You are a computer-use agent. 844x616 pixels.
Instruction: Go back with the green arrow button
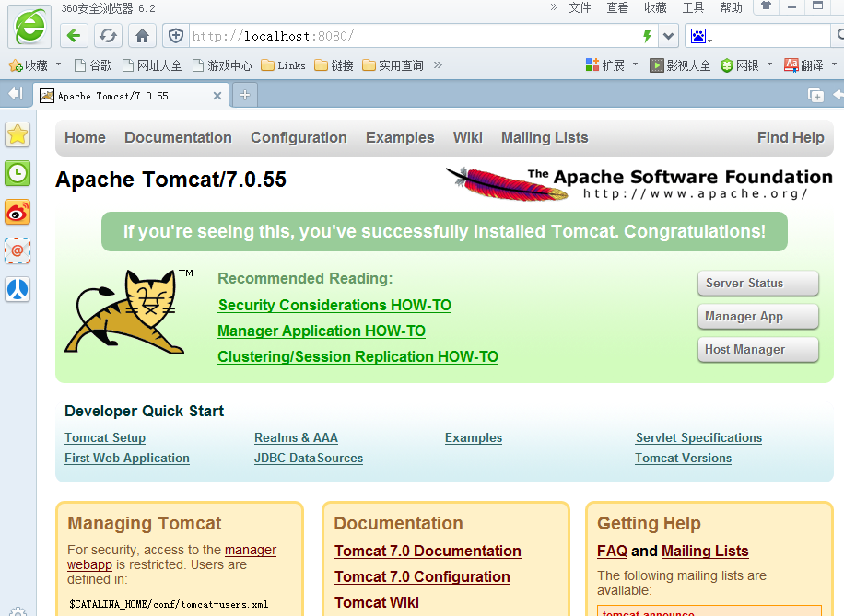click(74, 36)
